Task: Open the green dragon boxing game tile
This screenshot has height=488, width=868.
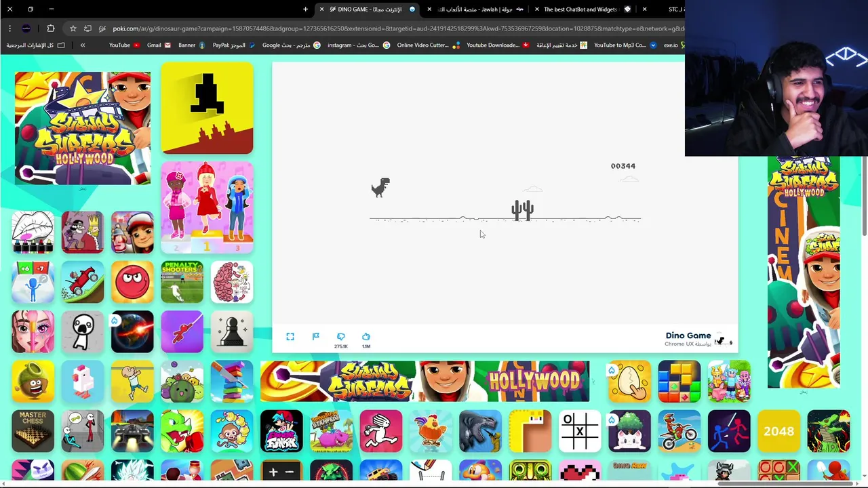Action: [182, 431]
